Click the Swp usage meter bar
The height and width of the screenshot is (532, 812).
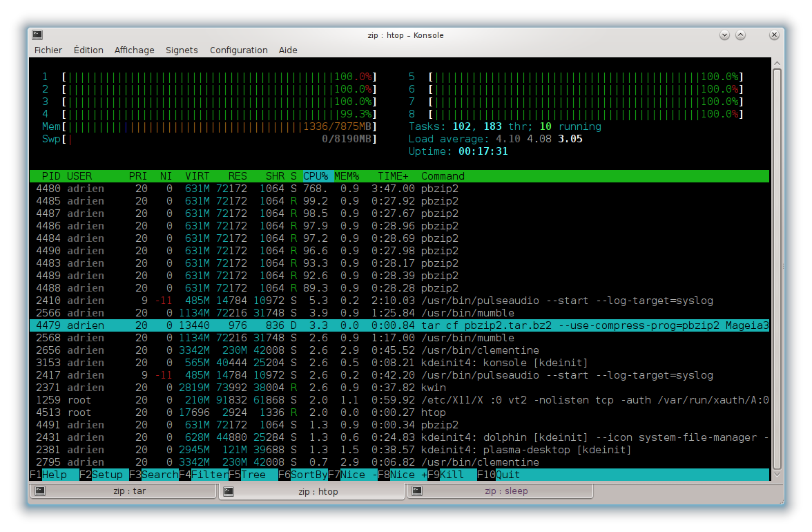(209, 139)
